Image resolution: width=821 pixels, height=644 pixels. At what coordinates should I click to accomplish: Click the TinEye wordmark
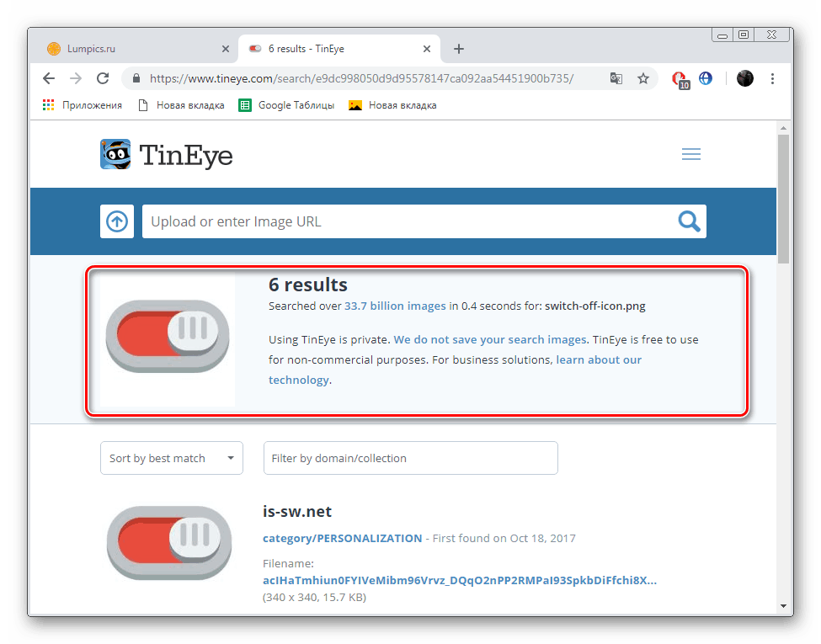186,156
